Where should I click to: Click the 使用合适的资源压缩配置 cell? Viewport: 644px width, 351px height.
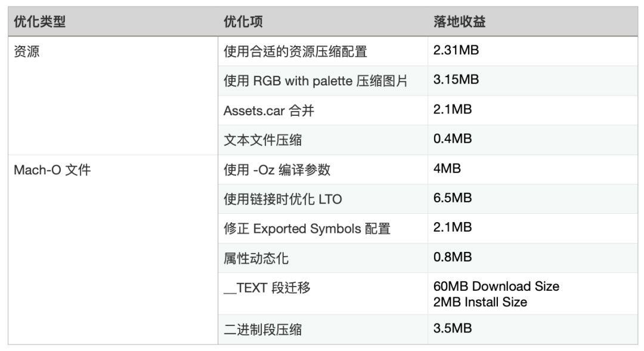(295, 52)
